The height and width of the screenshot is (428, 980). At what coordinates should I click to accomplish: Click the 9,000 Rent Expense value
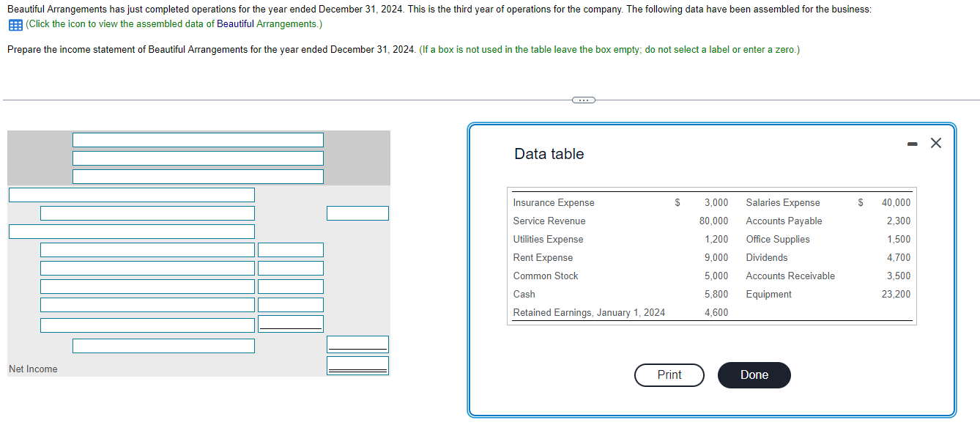click(716, 258)
